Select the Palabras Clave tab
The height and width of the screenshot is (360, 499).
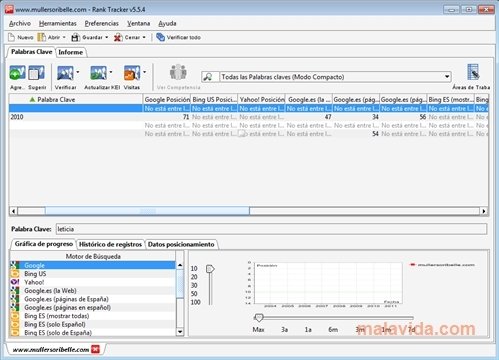point(31,52)
